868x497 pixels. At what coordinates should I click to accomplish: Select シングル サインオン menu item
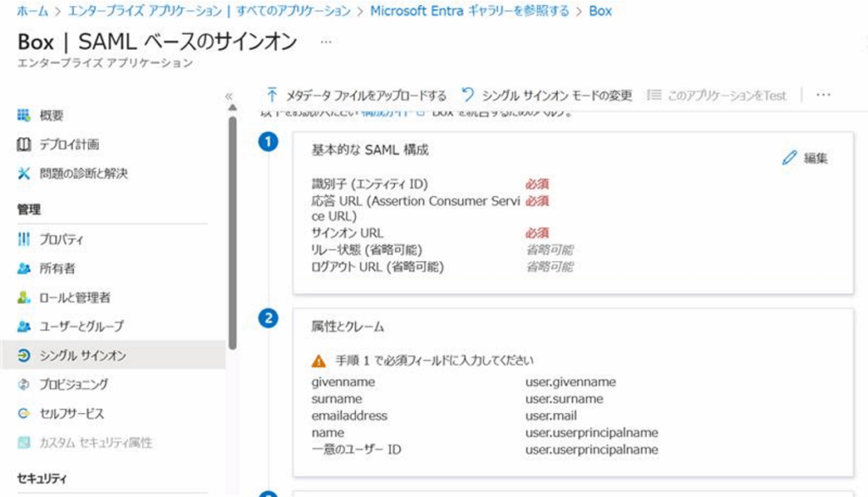tap(82, 355)
